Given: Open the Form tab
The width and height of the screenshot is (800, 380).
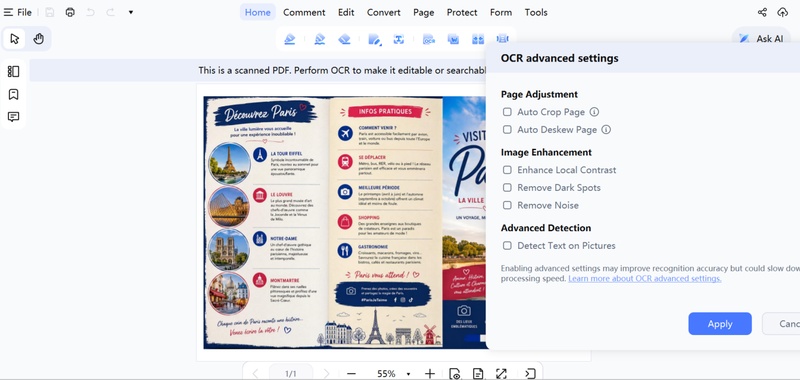Looking at the screenshot, I should [x=501, y=12].
